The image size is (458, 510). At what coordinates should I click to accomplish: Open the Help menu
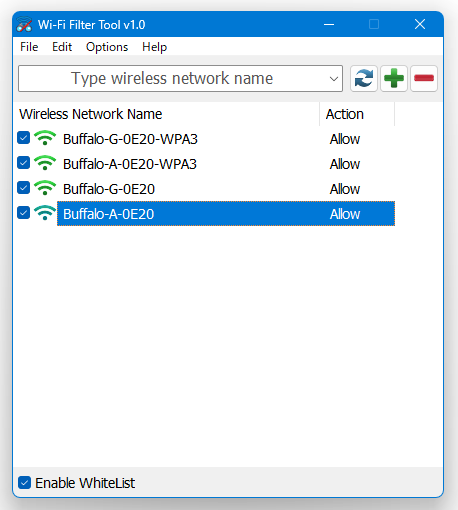click(x=154, y=47)
